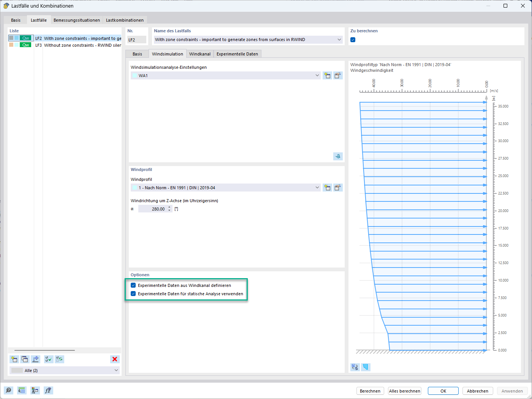Click the wind direction angle input field
532x399 pixels.
click(152, 209)
